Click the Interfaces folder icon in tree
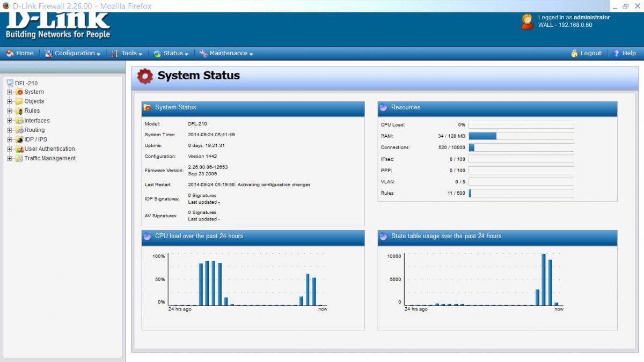Image resolution: width=644 pixels, height=362 pixels. [x=19, y=121]
